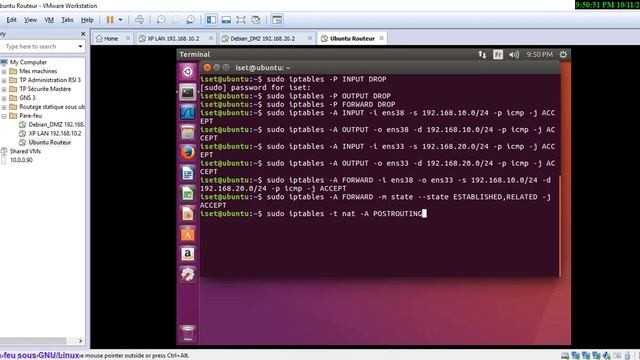The width and height of the screenshot is (640, 360).
Task: Click the hard disk status bar icon
Action: pyautogui.click(x=565, y=356)
